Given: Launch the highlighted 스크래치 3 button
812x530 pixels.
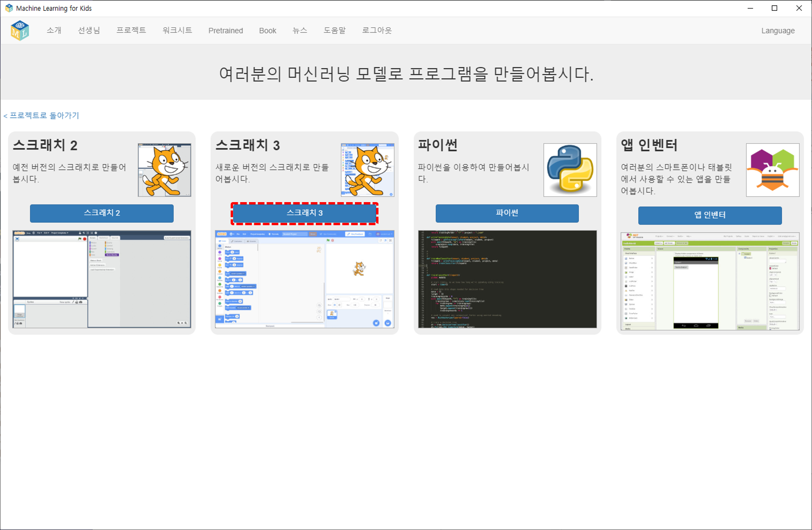Looking at the screenshot, I should coord(305,213).
